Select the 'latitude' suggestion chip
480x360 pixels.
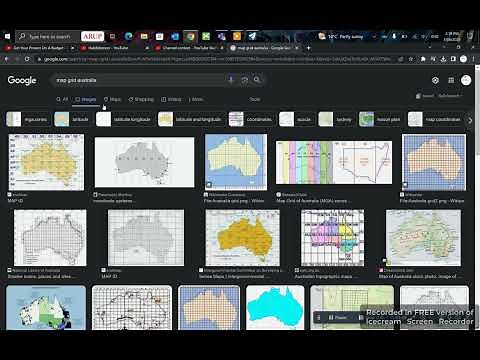point(72,119)
